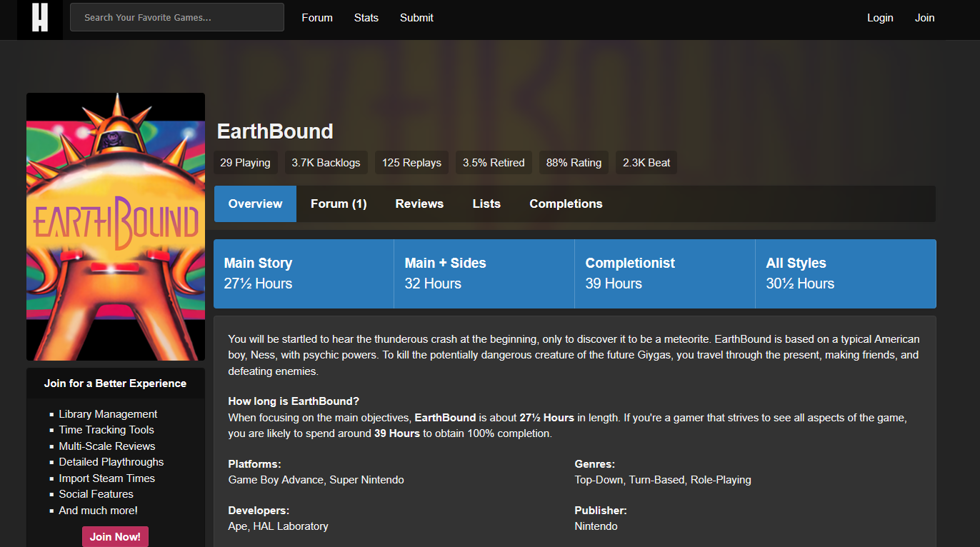Open the Forum nav link
Screen dimensions: 980x547
coord(317,18)
